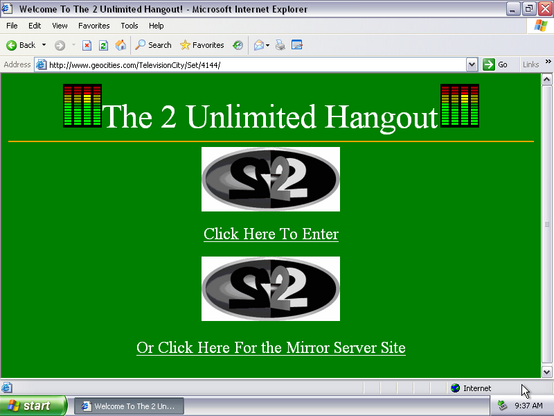Open the Tools menu
Viewport: 554px width, 416px height.
[x=129, y=26]
